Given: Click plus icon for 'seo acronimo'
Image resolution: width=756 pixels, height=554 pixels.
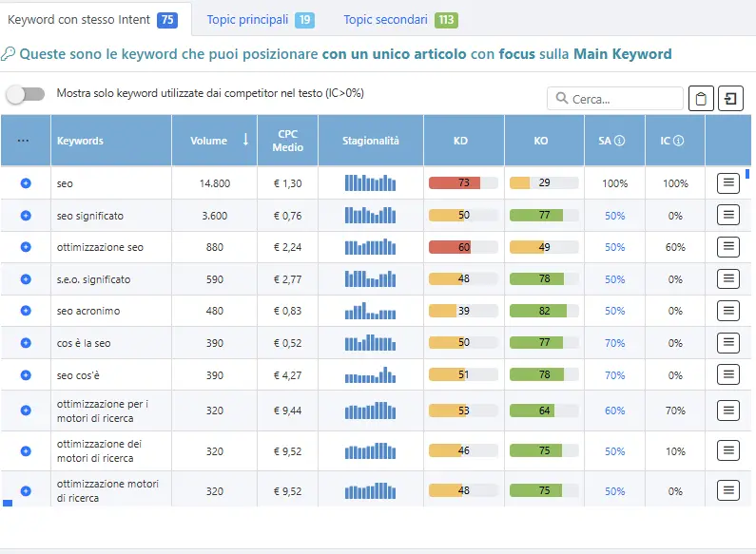Looking at the screenshot, I should coord(26,310).
